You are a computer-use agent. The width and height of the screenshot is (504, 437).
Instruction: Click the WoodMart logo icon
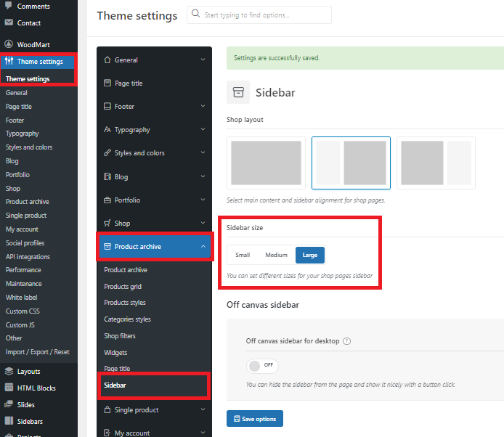click(x=9, y=44)
